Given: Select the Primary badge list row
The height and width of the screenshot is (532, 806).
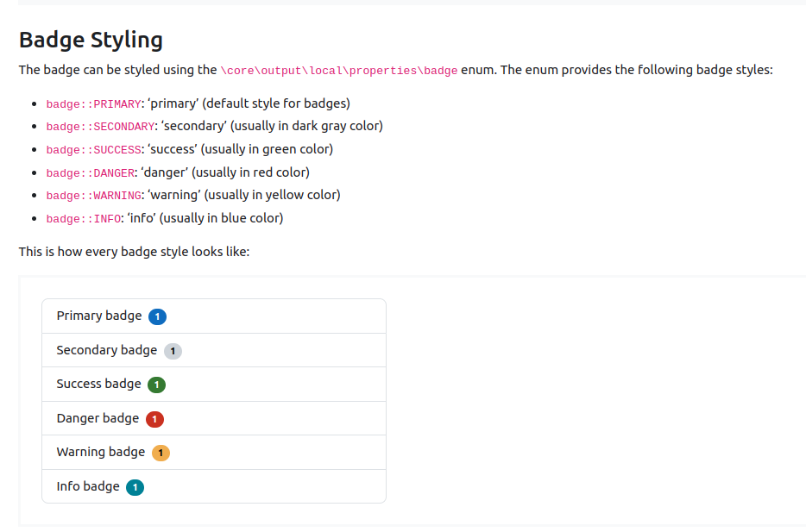Looking at the screenshot, I should click(214, 316).
